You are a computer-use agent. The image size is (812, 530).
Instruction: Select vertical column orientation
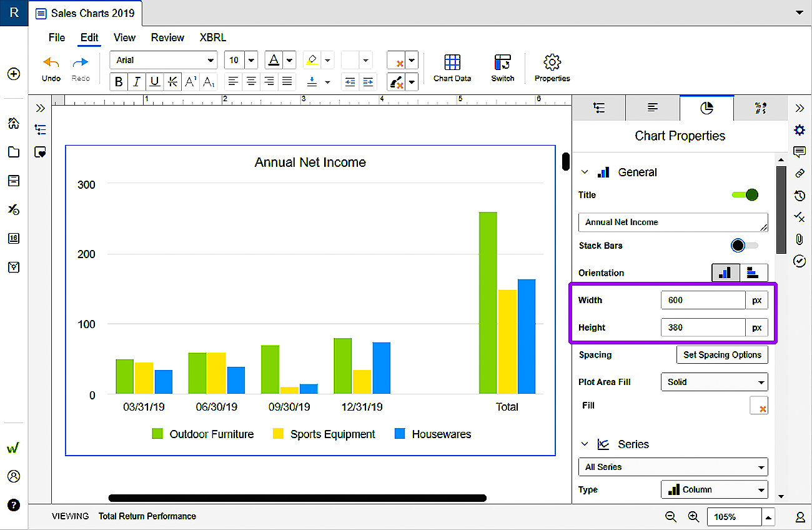point(725,273)
